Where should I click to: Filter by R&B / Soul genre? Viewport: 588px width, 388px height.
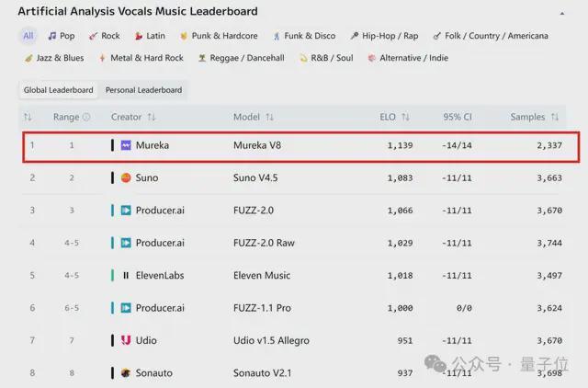click(325, 58)
